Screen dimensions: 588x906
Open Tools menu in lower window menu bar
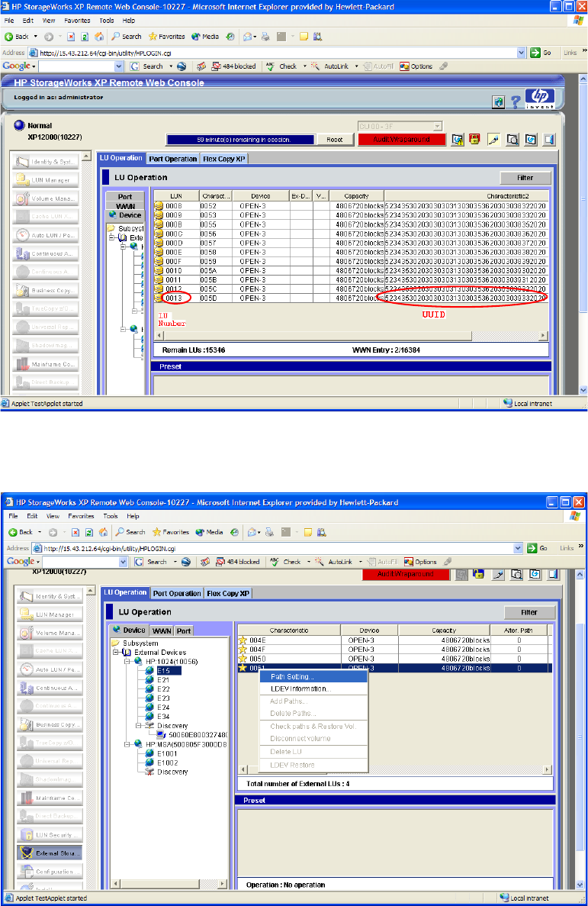[x=111, y=516]
